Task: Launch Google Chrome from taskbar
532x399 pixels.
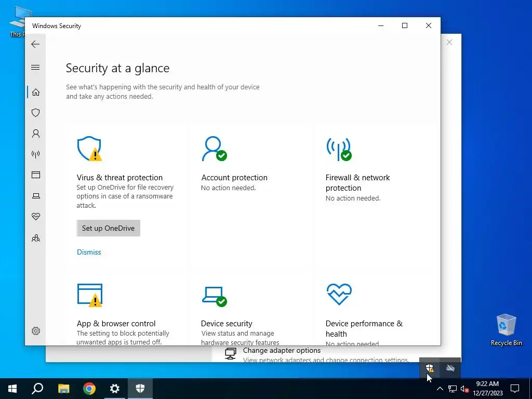Action: pyautogui.click(x=89, y=389)
